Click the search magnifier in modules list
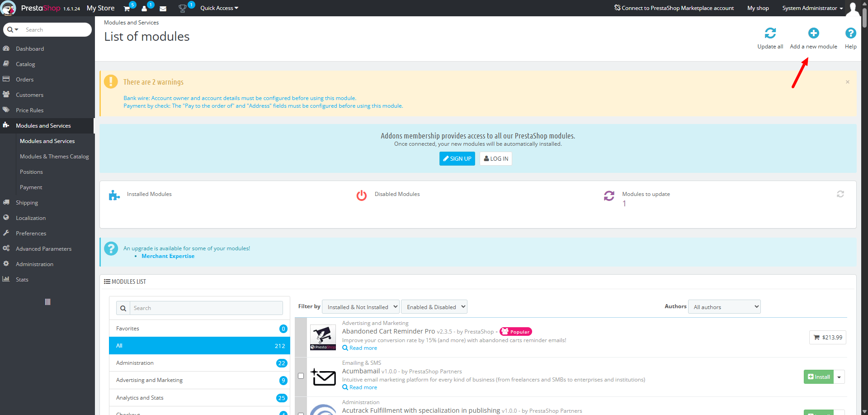Viewport: 868px width, 415px height. click(123, 308)
